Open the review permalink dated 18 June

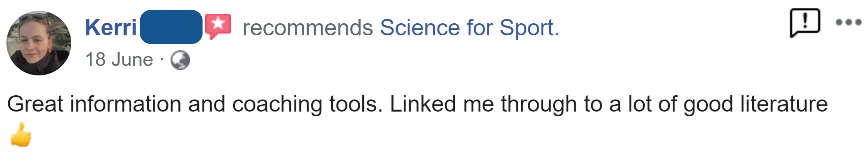(119, 60)
